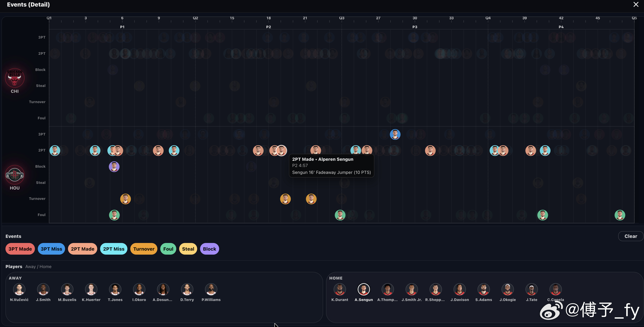Image resolution: width=644 pixels, height=327 pixels.
Task: Click Sengun's purple Block event marker
Action: [x=114, y=167]
